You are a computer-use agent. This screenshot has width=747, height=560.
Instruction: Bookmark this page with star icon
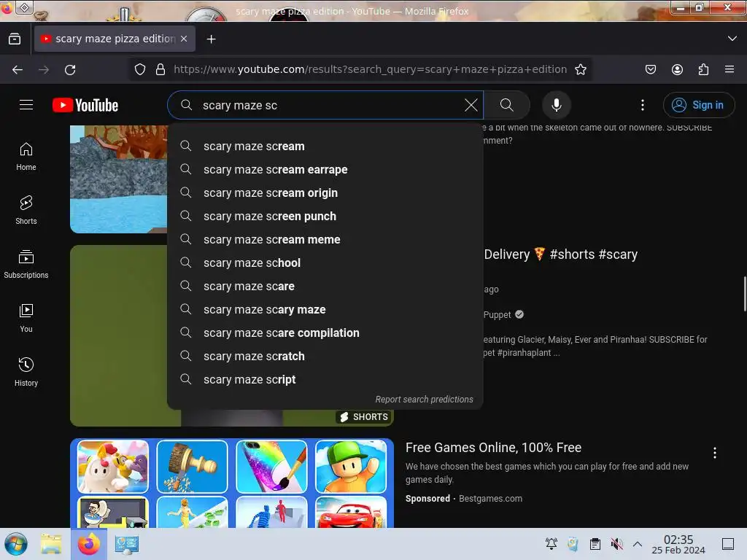pos(580,69)
